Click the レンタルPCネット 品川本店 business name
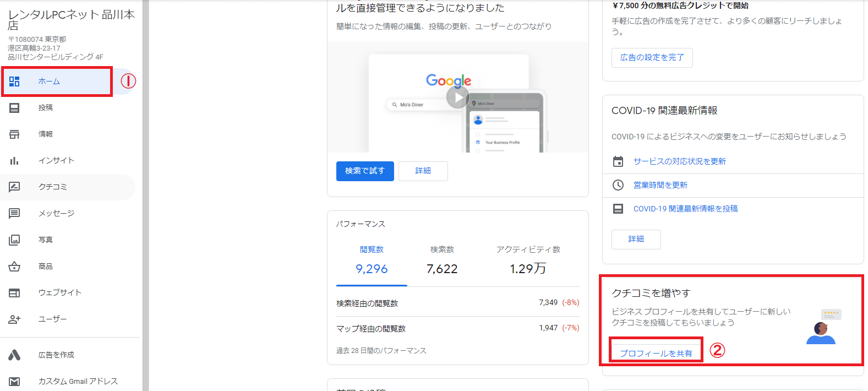Screen dimensions: 868x391 click(71, 20)
